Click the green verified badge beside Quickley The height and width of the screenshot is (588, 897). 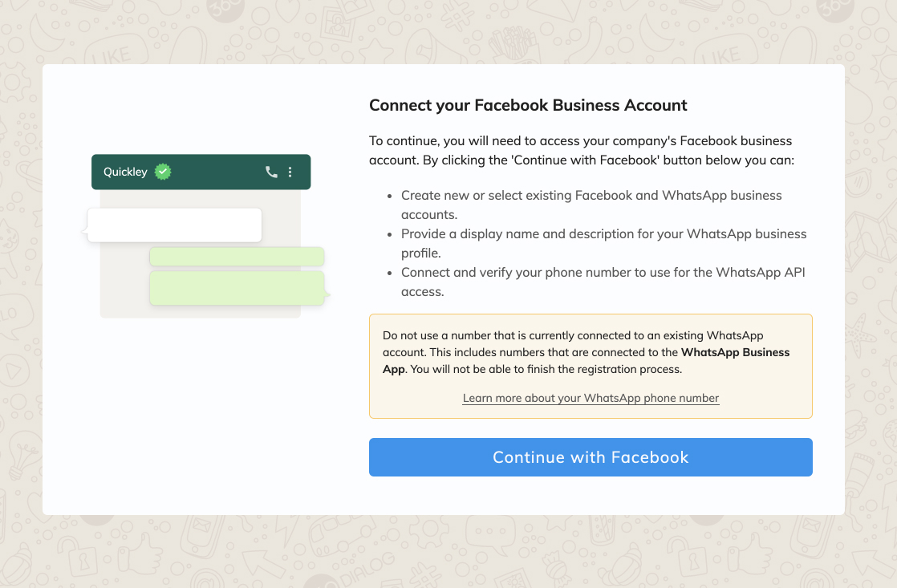coord(163,171)
